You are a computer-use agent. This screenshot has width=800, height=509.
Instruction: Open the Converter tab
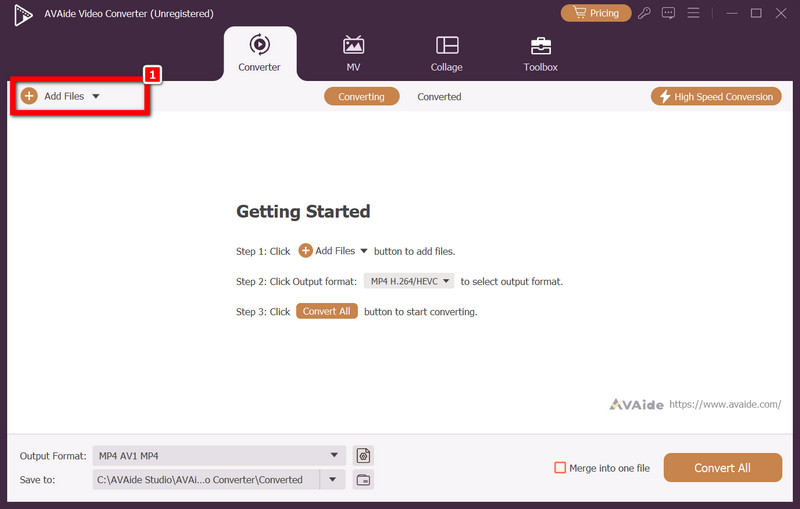click(259, 53)
